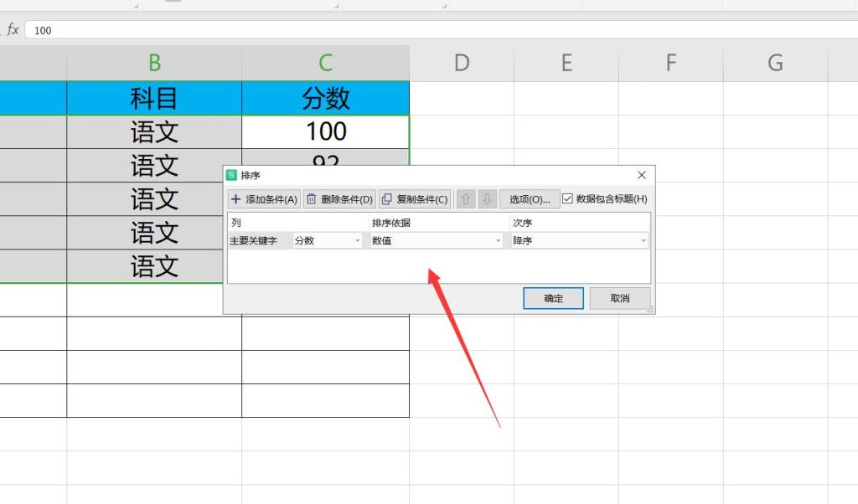
Task: Cancel sorting with 取消 button
Action: pos(620,298)
